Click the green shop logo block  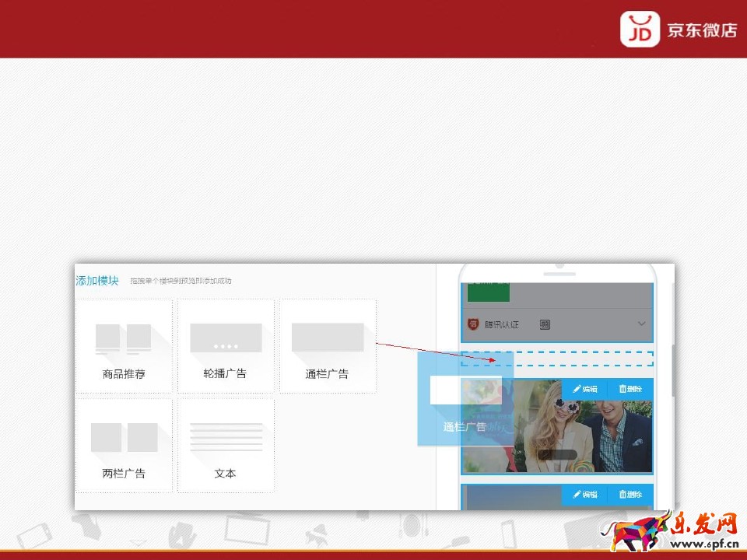489,292
